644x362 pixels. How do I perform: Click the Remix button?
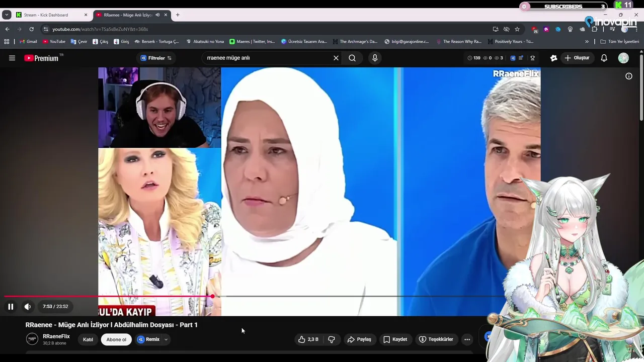coord(149,339)
